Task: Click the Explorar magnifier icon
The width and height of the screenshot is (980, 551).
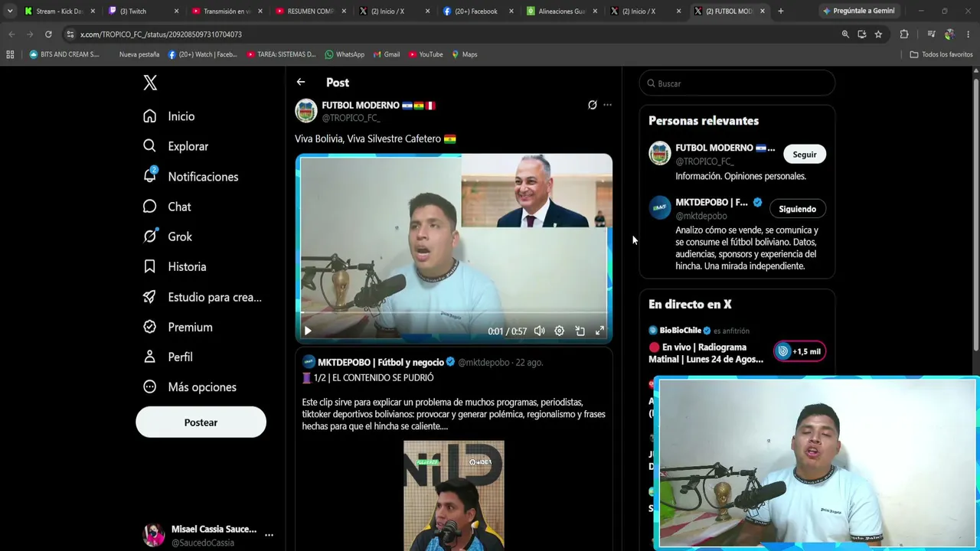Action: pyautogui.click(x=150, y=146)
